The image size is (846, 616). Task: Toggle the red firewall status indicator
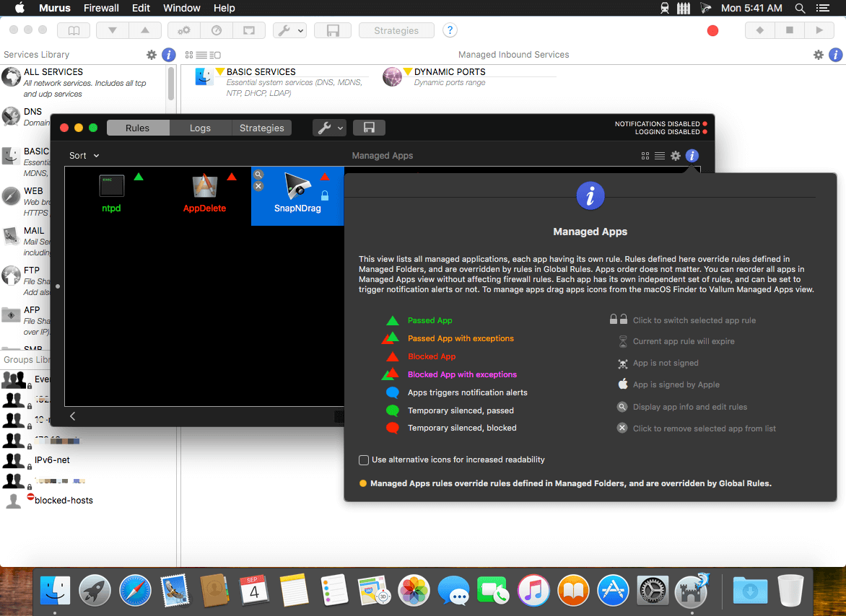[x=712, y=30]
